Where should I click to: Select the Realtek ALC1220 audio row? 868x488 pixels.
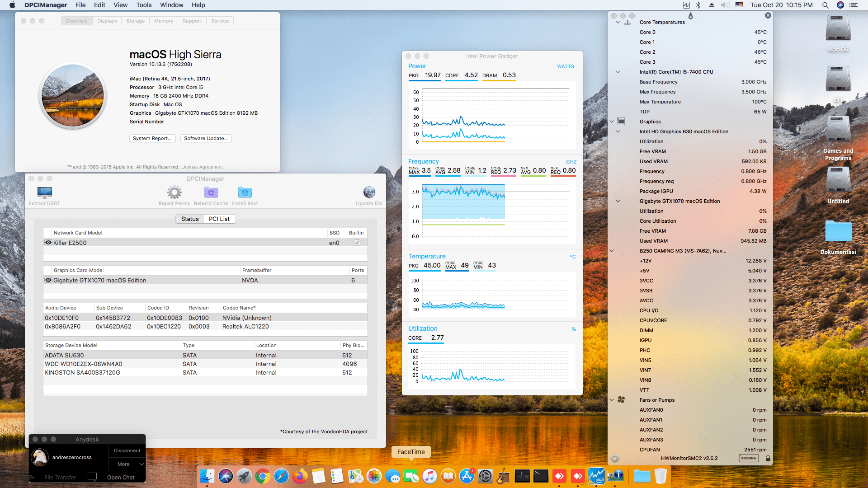205,326
